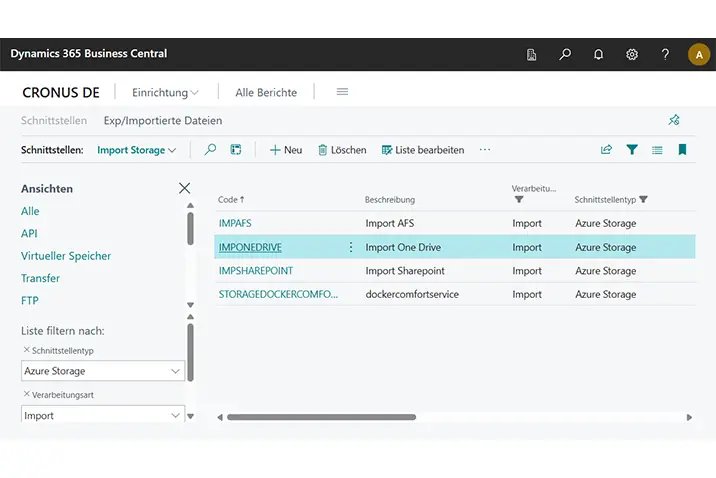Click Azure Storage cell in IMPAFS row
Viewport: 716px width, 478px height.
pyautogui.click(x=605, y=223)
